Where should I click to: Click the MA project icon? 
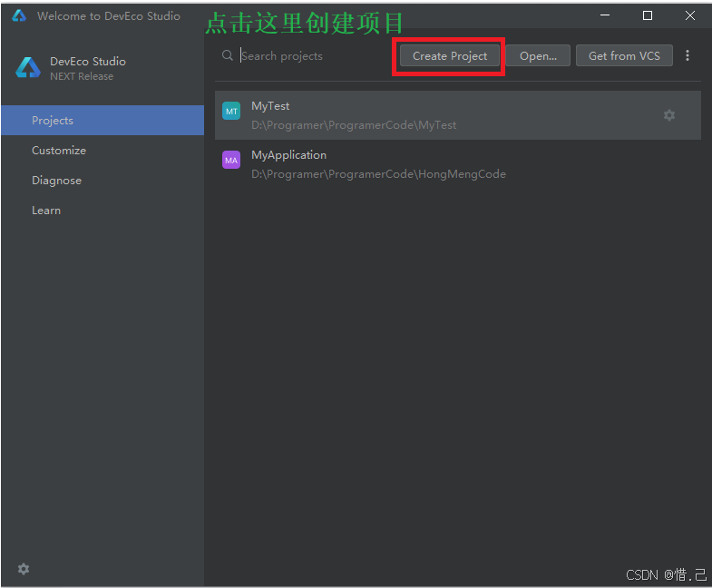pos(231,160)
